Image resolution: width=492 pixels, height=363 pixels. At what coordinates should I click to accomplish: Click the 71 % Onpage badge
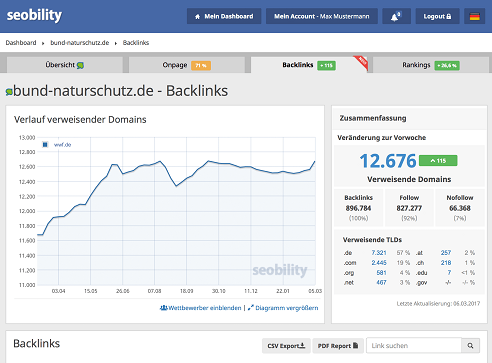201,65
